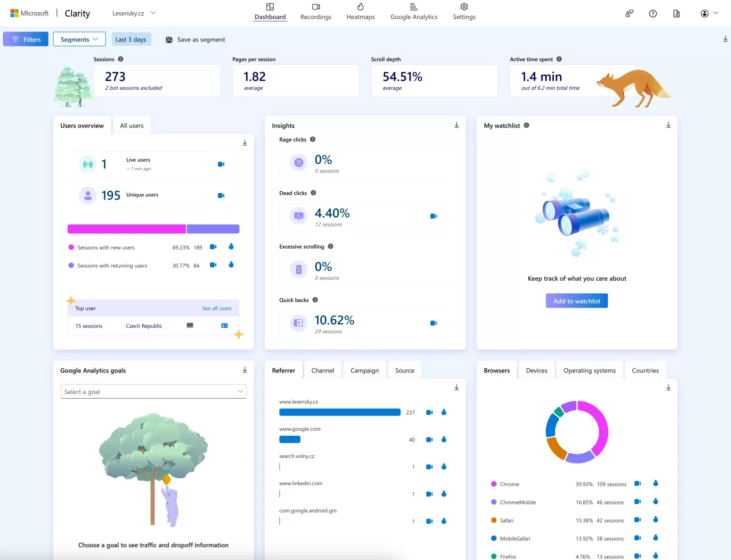Open the Settings tab
This screenshot has height=560, width=731.
464,12
